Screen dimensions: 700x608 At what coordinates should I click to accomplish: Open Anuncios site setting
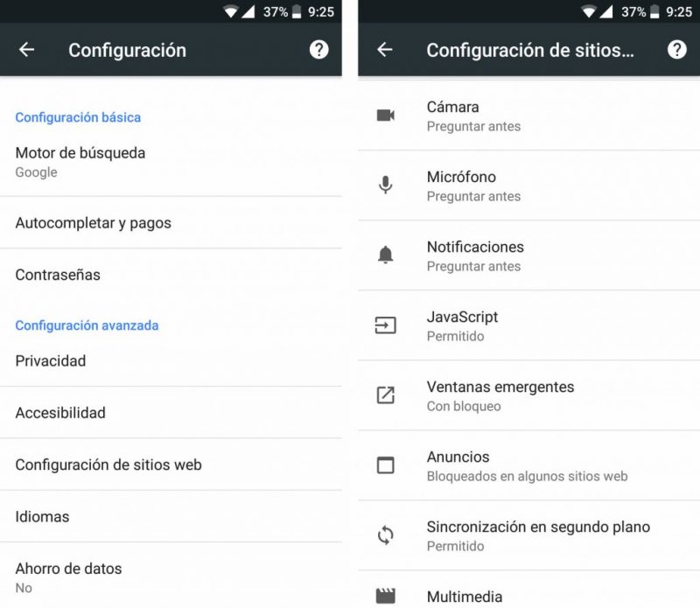(529, 465)
